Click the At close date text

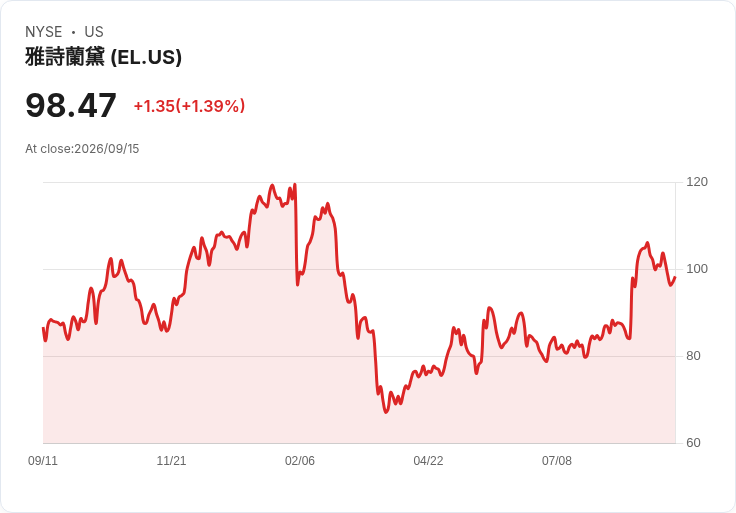click(x=82, y=149)
